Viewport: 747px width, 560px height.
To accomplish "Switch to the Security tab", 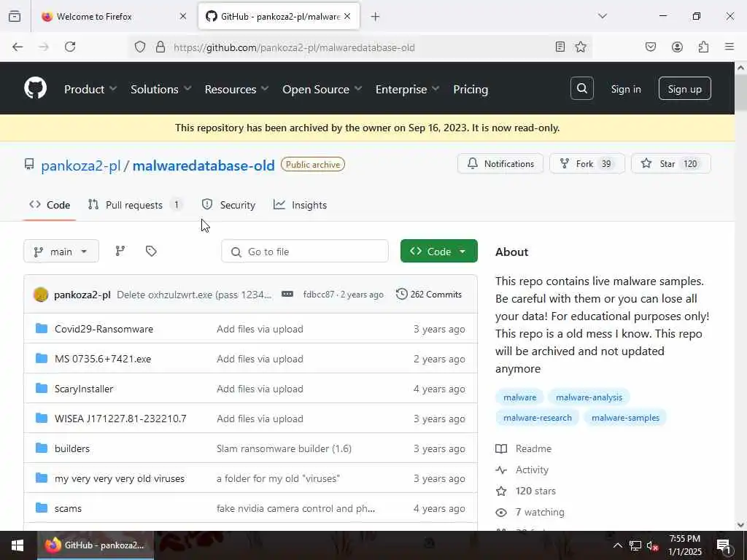I will click(228, 205).
